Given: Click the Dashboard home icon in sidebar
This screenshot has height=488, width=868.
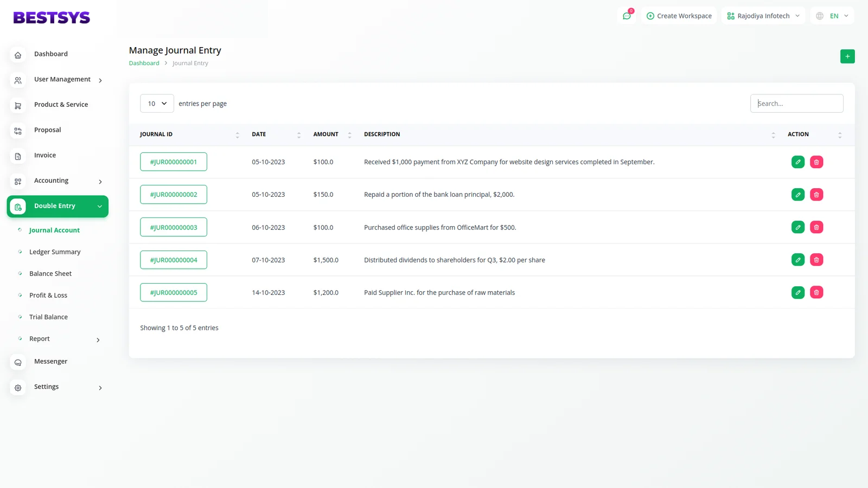Looking at the screenshot, I should 18,55.
